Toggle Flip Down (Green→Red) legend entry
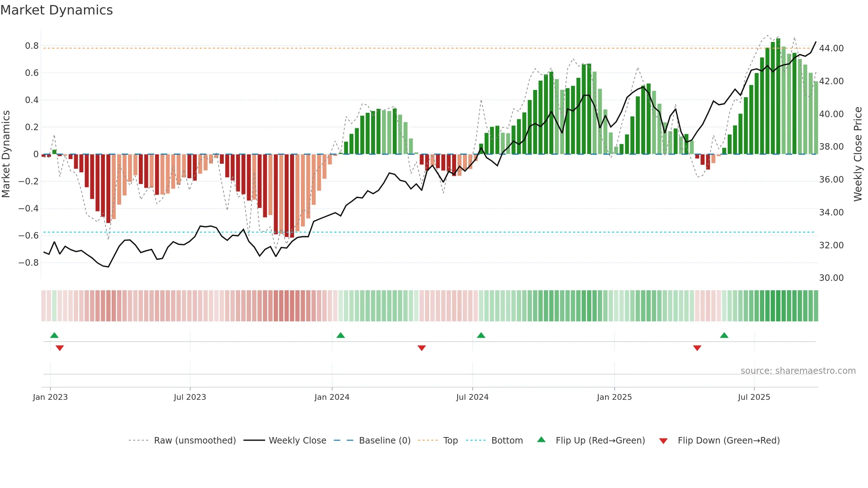The width and height of the screenshot is (868, 488). (719, 440)
